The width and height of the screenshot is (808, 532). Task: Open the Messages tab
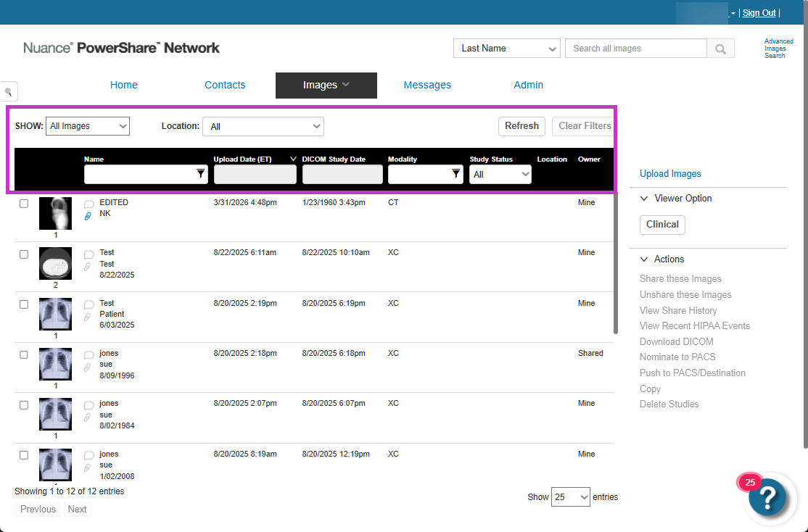point(427,85)
